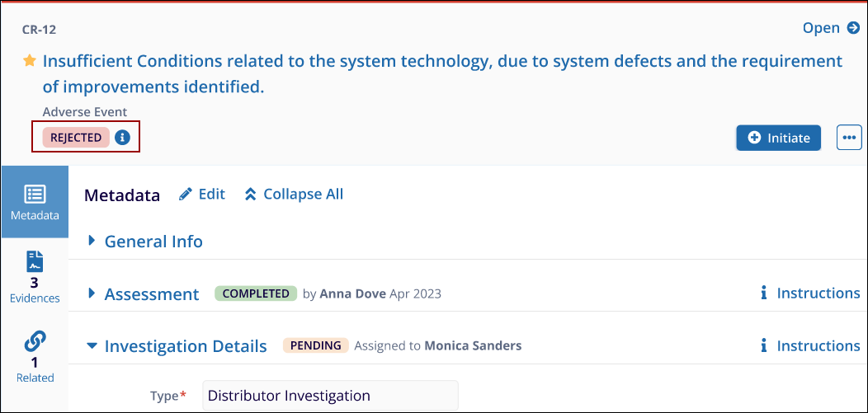Collapse the Investigation Details section

(x=92, y=346)
